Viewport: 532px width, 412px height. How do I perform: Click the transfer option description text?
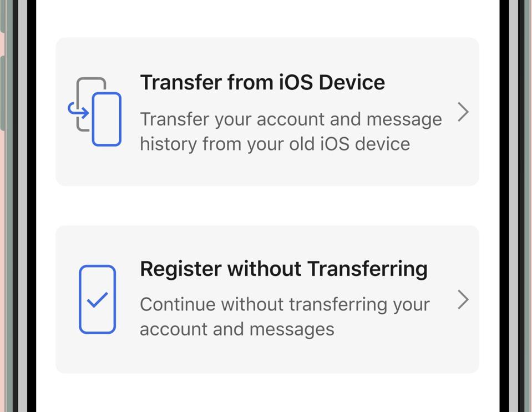[291, 131]
